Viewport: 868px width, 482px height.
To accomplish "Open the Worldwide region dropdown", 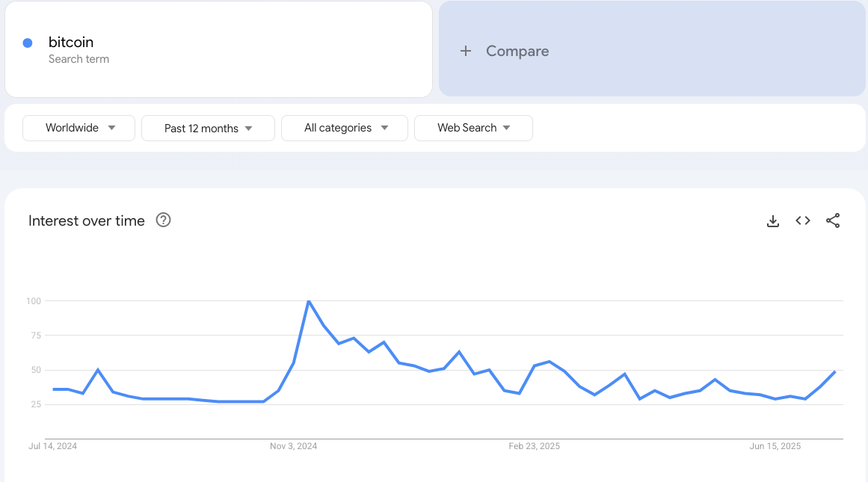I will 79,128.
